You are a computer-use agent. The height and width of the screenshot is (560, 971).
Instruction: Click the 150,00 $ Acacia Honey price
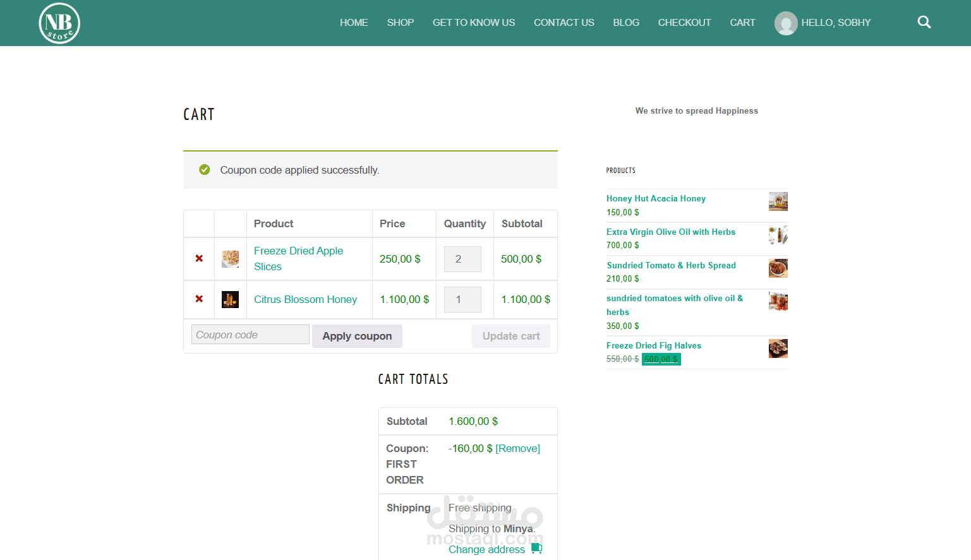click(623, 212)
